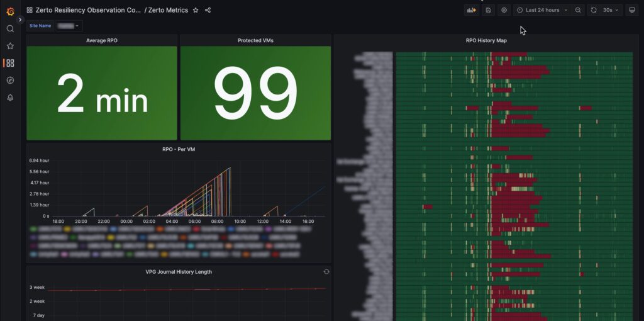This screenshot has height=321, width=644.
Task: Open the Explore compass icon
Action: (10, 80)
